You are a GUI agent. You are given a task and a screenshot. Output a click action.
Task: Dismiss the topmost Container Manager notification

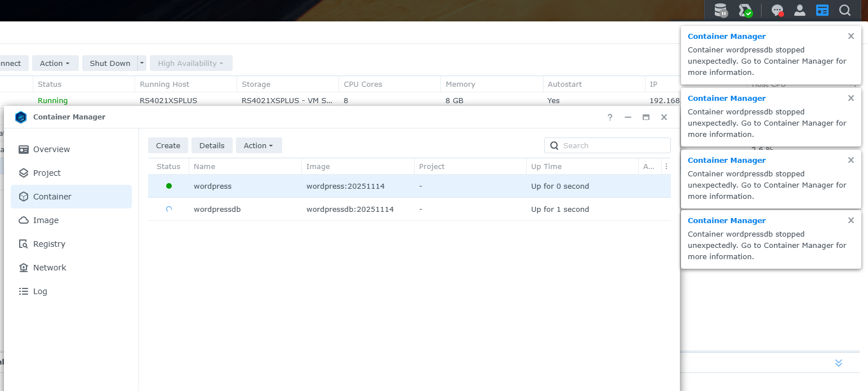point(851,36)
